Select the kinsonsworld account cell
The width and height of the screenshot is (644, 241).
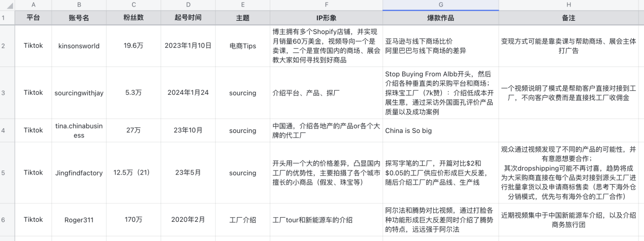[79, 46]
